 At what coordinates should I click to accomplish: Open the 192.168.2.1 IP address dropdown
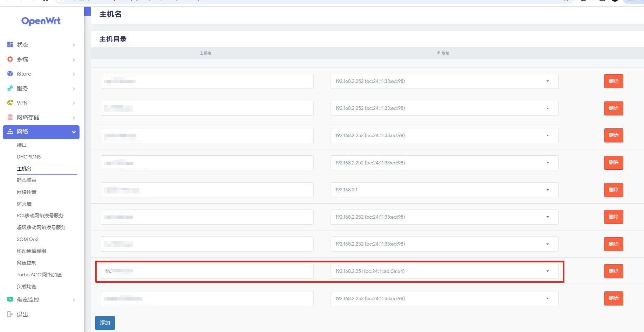(444, 190)
